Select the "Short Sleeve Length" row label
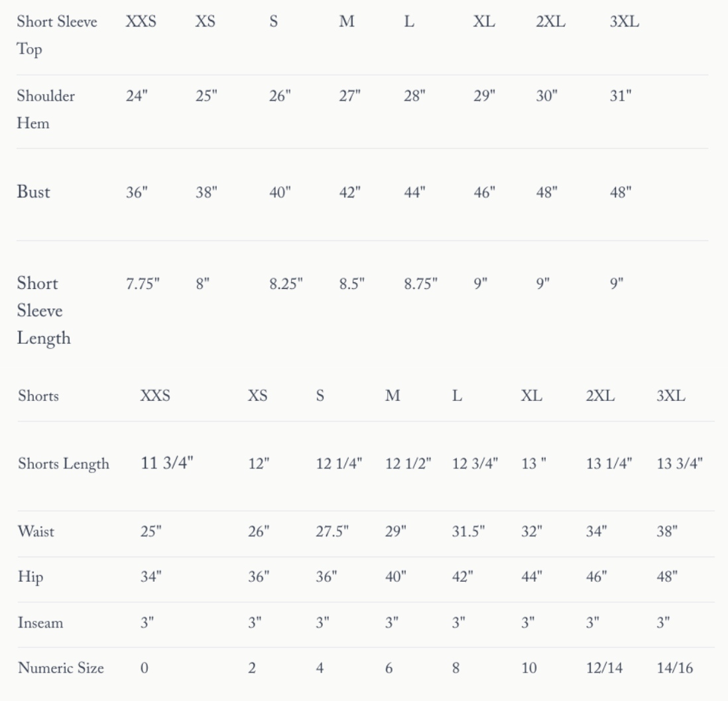 (x=44, y=311)
